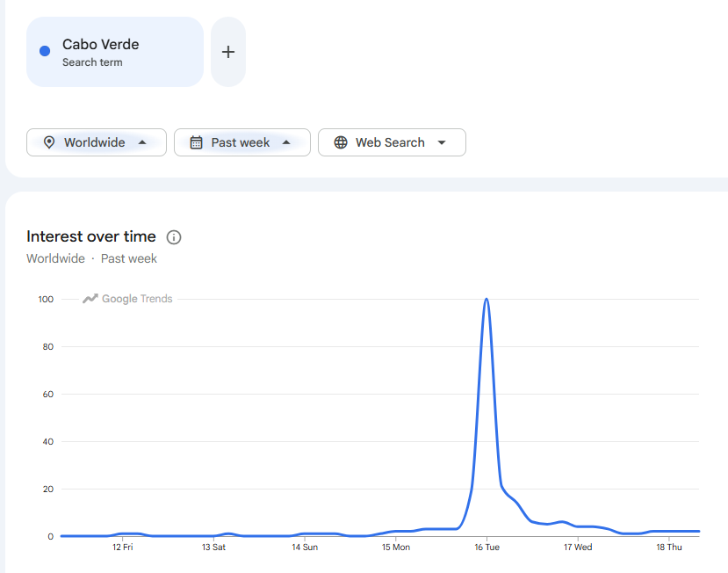
Task: Click the 'Worldwide · Past week' subtitle
Action: [91, 258]
